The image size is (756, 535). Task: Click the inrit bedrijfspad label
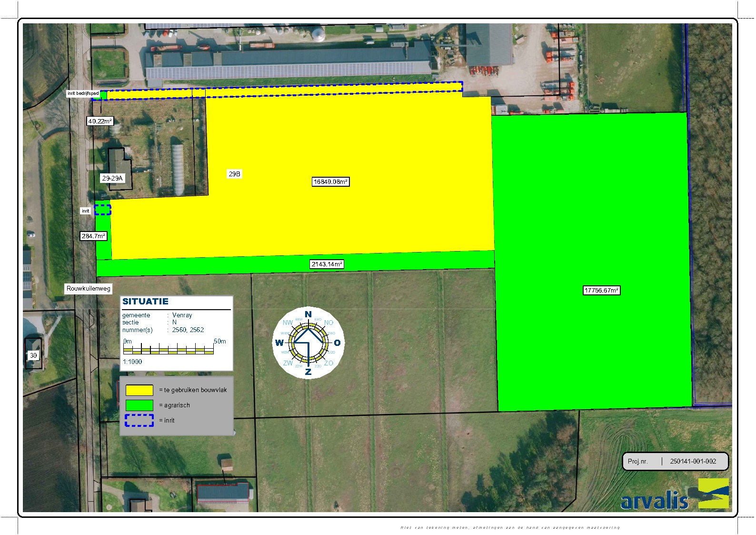coord(83,93)
